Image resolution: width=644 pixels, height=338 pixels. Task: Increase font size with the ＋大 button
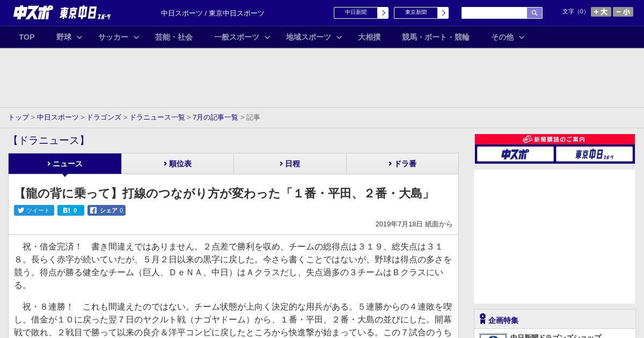(601, 12)
